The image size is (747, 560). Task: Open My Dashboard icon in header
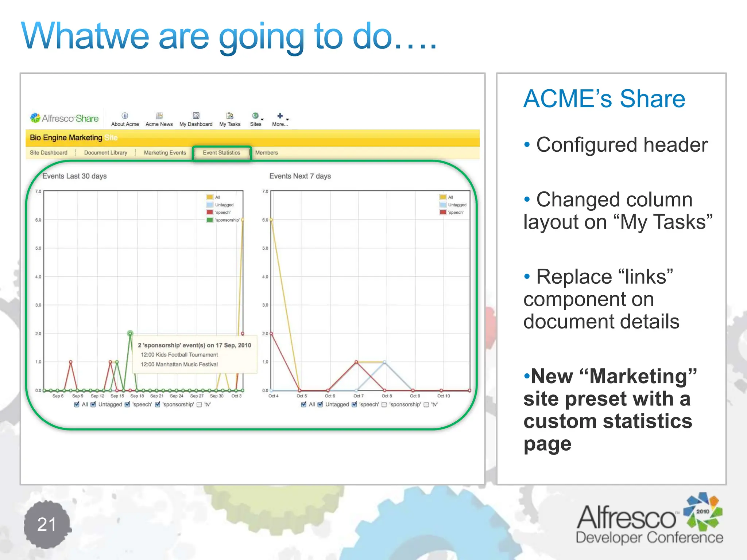tap(196, 116)
